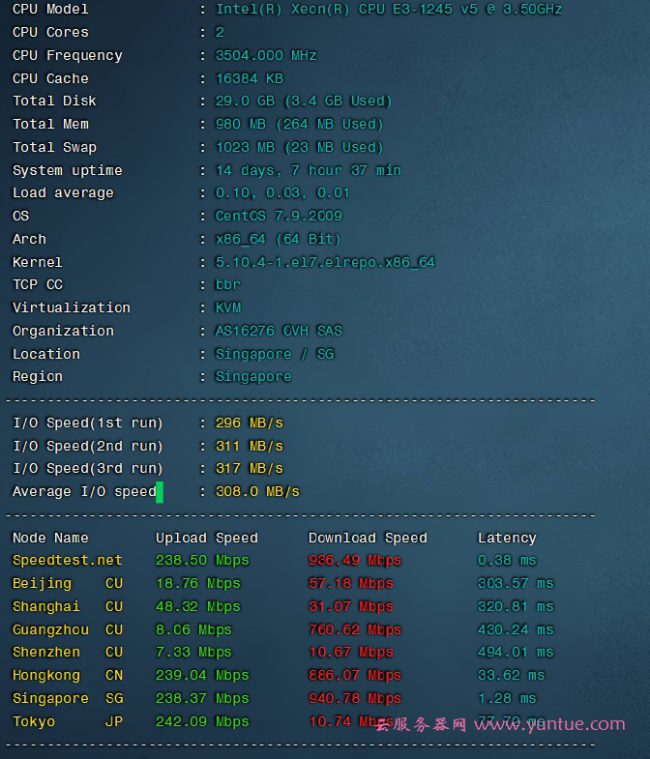
Task: Select the Average I/O speed 308.0 MB/s value
Action: pyautogui.click(x=257, y=492)
